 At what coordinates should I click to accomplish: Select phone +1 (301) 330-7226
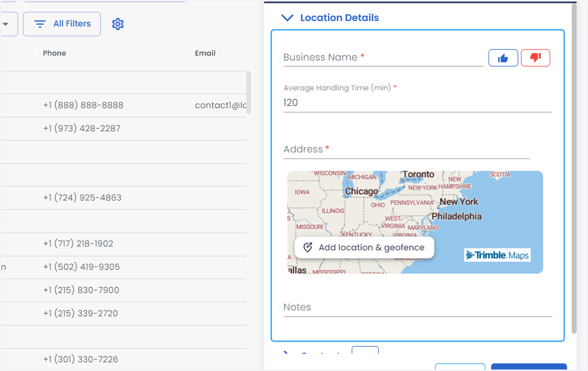81,359
